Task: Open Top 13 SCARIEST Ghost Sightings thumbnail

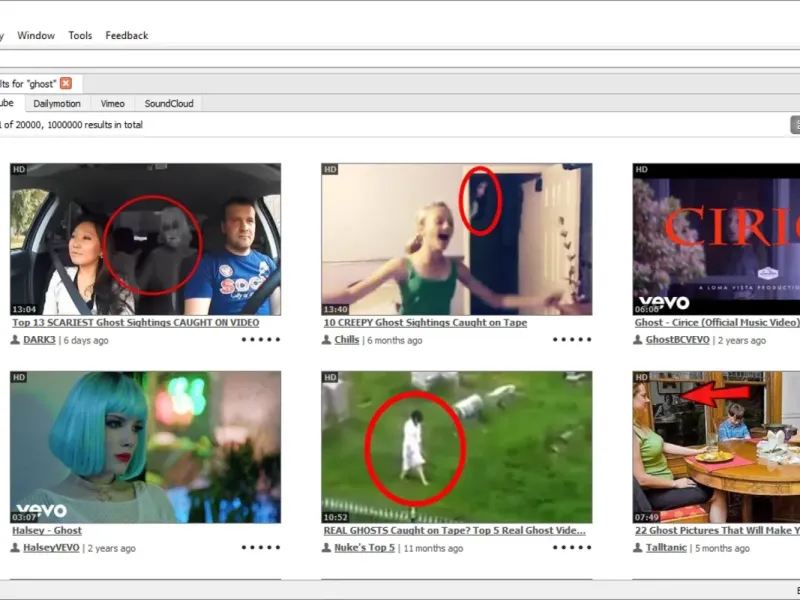Action: click(x=145, y=239)
